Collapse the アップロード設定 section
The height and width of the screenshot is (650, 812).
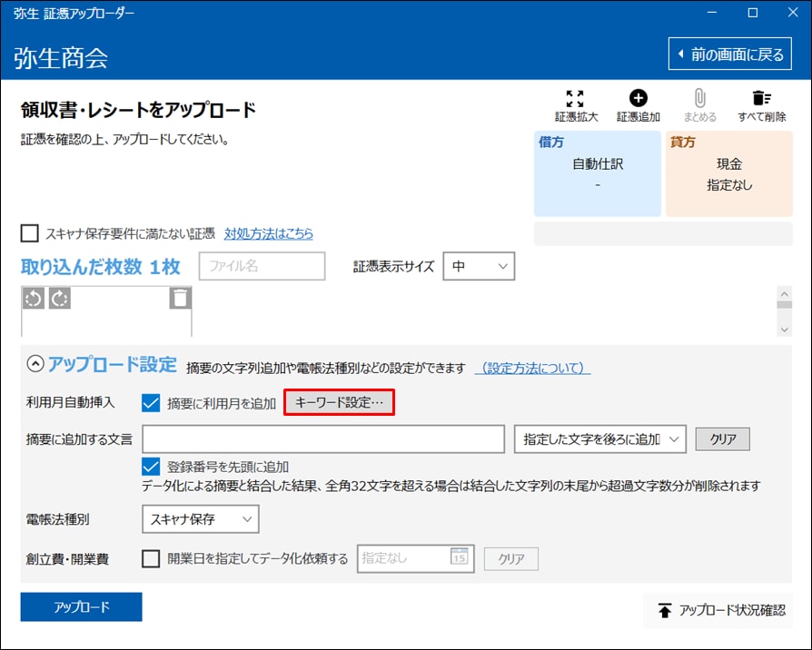[35, 364]
